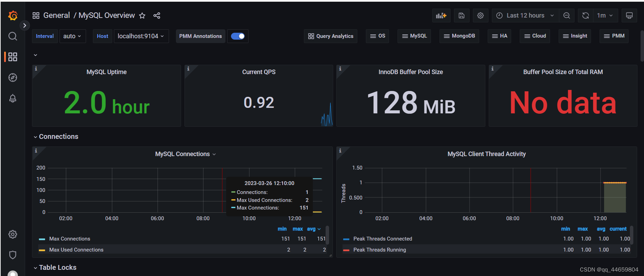
Task: Click Max Used Connections color swatch
Action: pyautogui.click(x=42, y=250)
